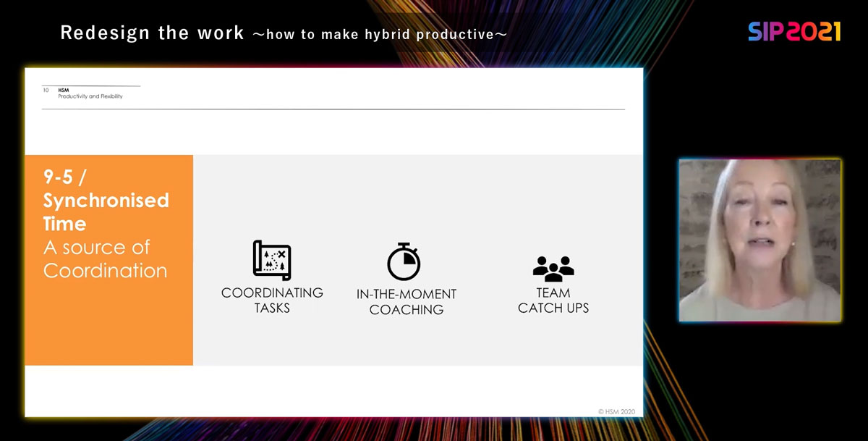Click the HSM header label
868x441 pixels.
click(x=63, y=91)
